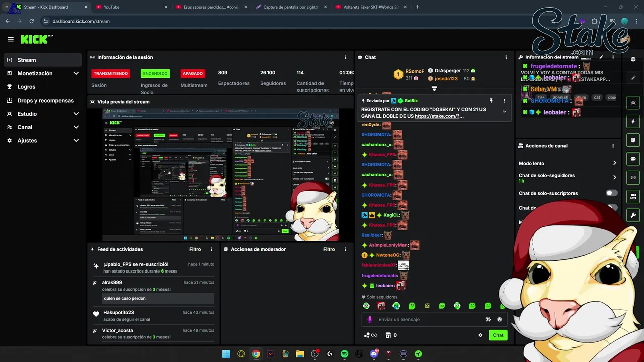This screenshot has width=644, height=362.
Task: Click the jpablo_FPS se re-suscribió entry
Action: point(153,267)
